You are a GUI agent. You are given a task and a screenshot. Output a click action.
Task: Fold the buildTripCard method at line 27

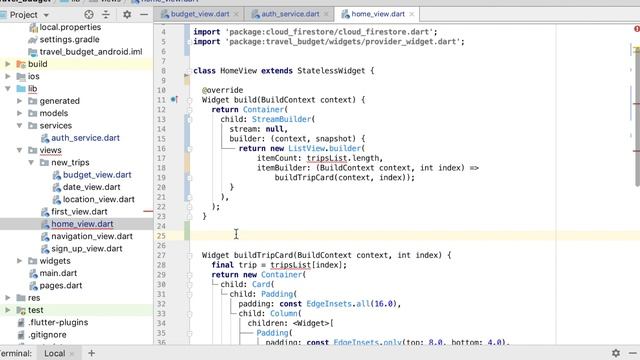click(189, 256)
